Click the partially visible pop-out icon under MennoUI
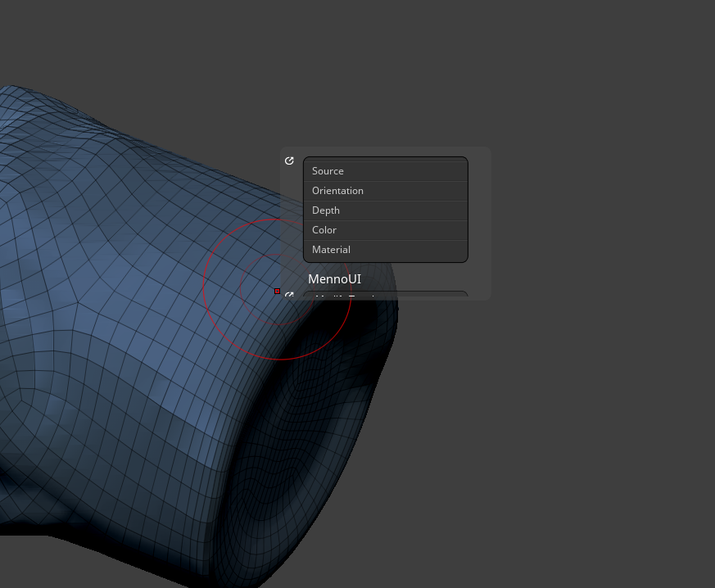Viewport: 715px width, 588px height. click(289, 295)
